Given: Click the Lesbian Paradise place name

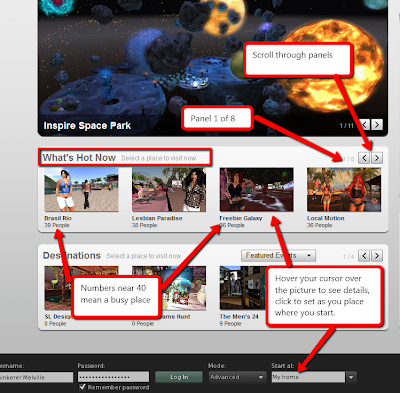Looking at the screenshot, I should pyautogui.click(x=157, y=218).
